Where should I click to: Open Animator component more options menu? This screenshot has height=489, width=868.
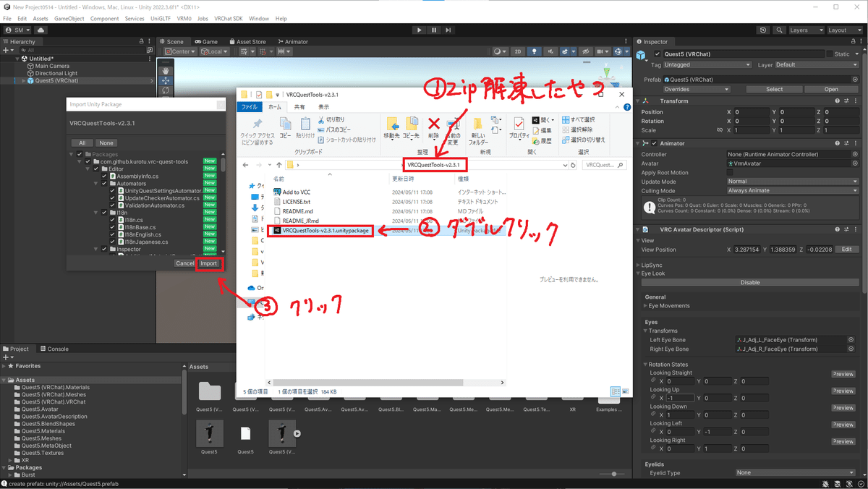855,143
